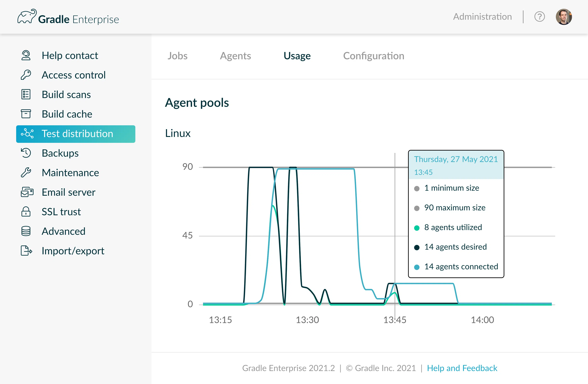Open the Build scans section
Image resolution: width=588 pixels, height=384 pixels.
76,94
